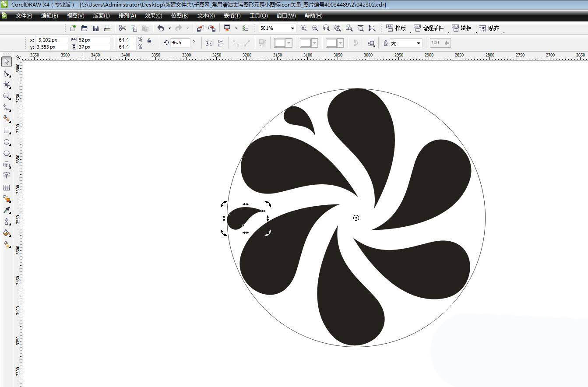Toggle the lock ratio padlock

click(149, 40)
